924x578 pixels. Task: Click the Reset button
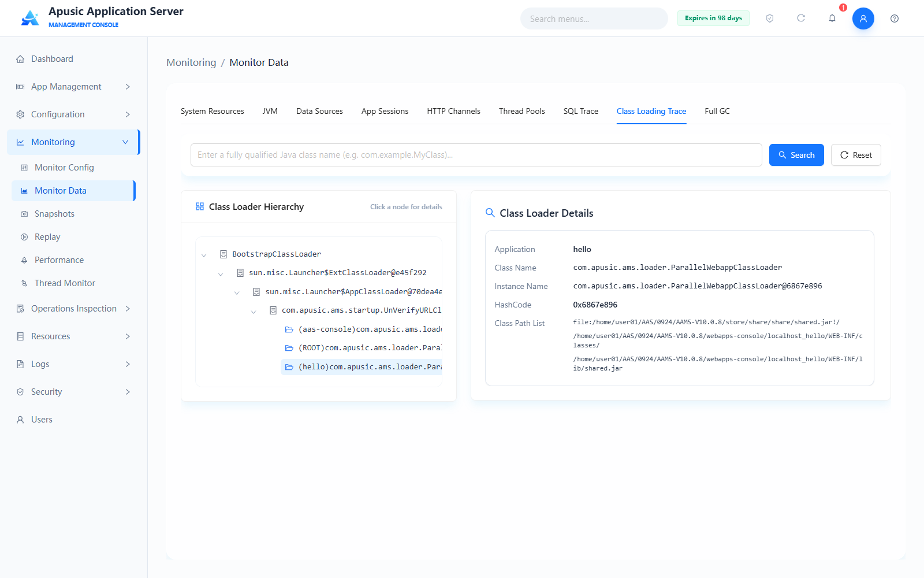pyautogui.click(x=856, y=155)
